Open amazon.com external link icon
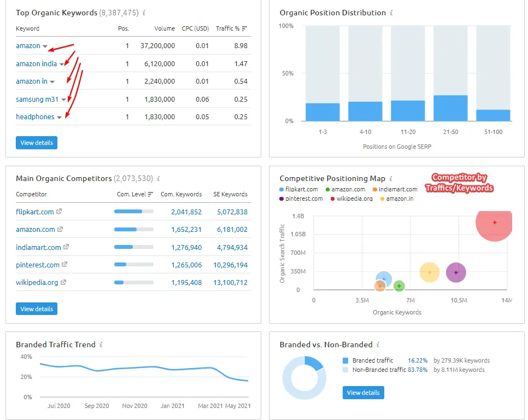The height and width of the screenshot is (420, 528). [x=60, y=229]
